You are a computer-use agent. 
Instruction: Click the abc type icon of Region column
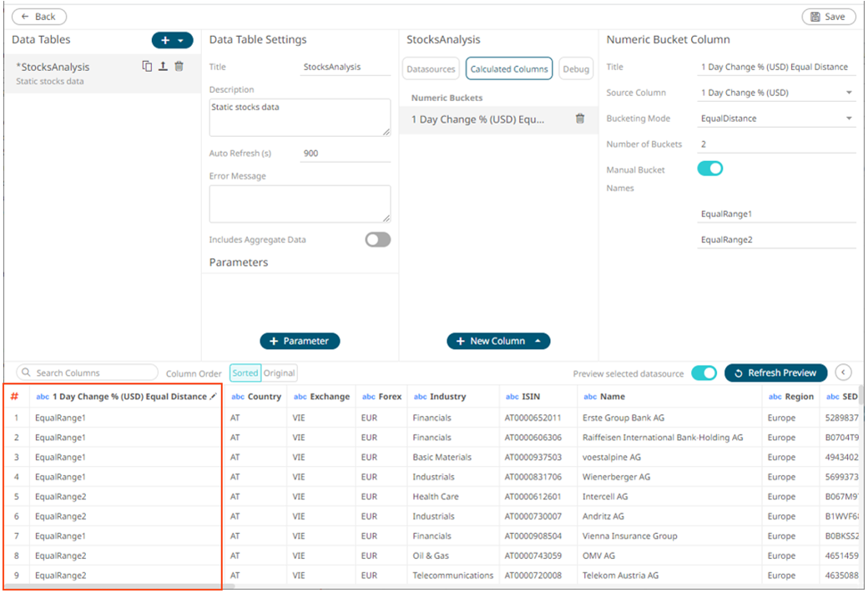pyautogui.click(x=775, y=396)
